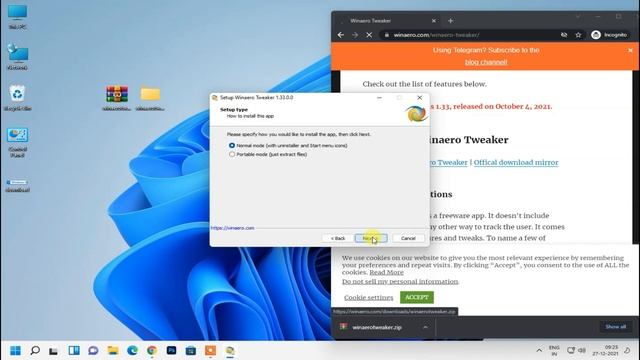Viewport: 640px width, 360px height.
Task: Open Widgets from taskbar
Action: [x=74, y=350]
